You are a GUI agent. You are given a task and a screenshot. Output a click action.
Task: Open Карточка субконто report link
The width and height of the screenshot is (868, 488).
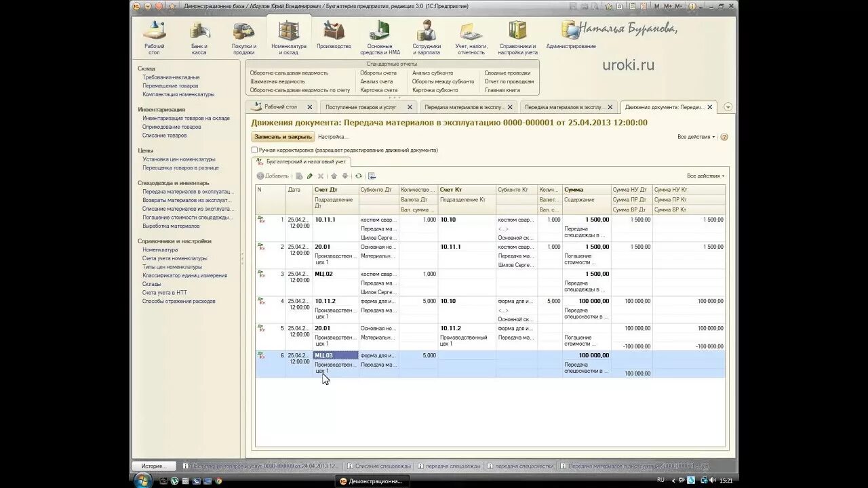(435, 90)
